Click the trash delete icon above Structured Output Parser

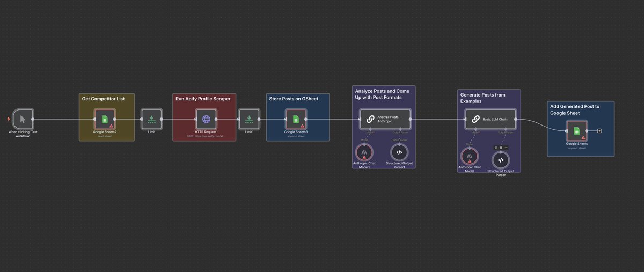(x=501, y=147)
